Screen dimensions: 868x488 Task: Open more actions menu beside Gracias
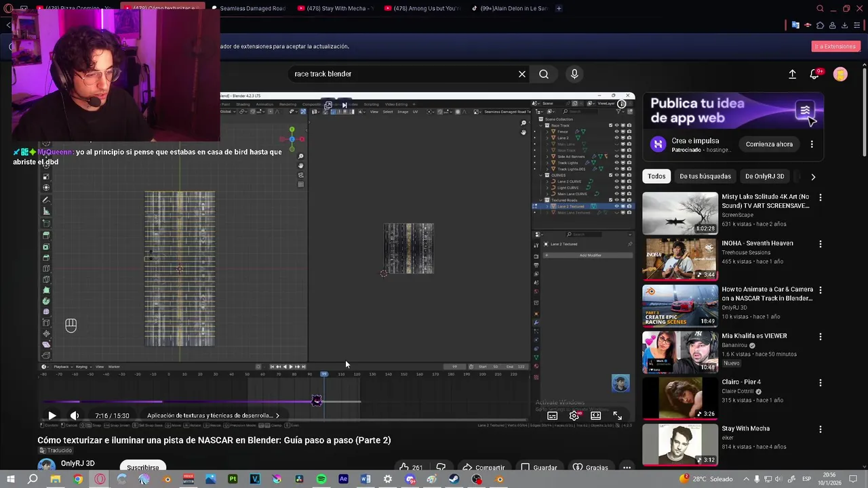pyautogui.click(x=627, y=466)
